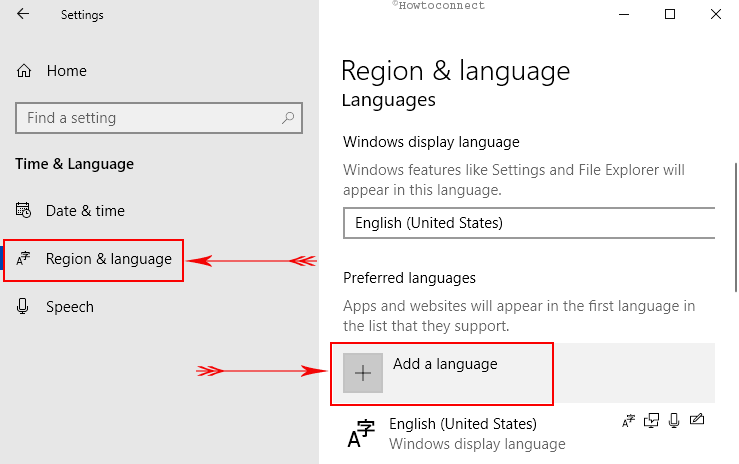Expand the Windows display language dropdown

pos(529,223)
